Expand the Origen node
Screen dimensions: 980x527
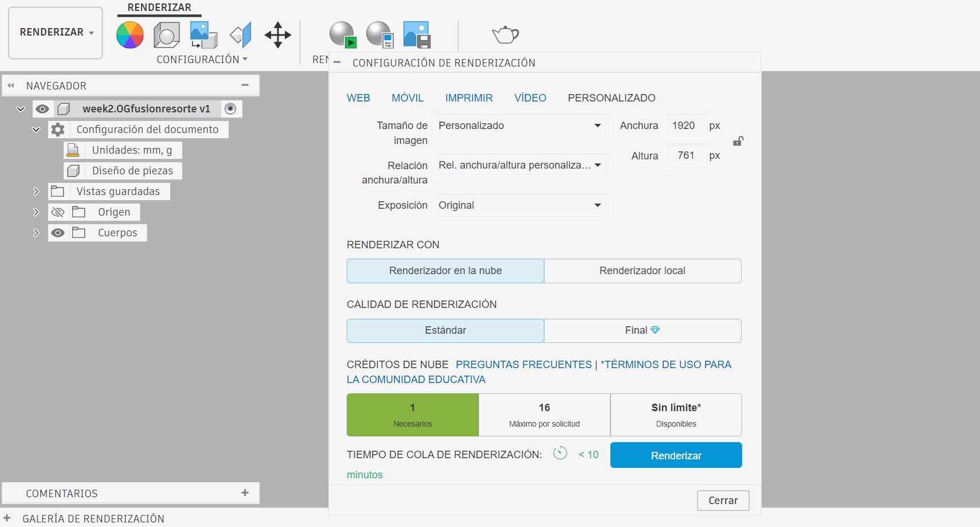[x=36, y=212]
